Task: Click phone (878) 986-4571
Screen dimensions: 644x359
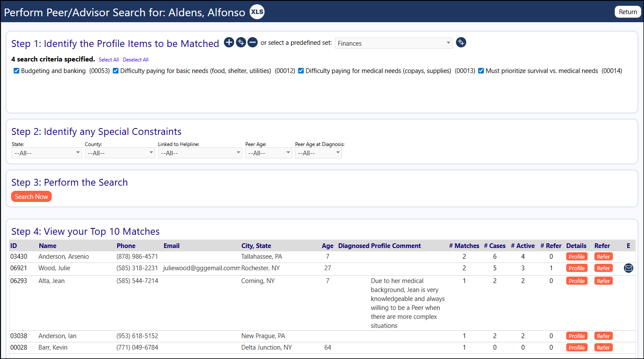Action: click(137, 257)
